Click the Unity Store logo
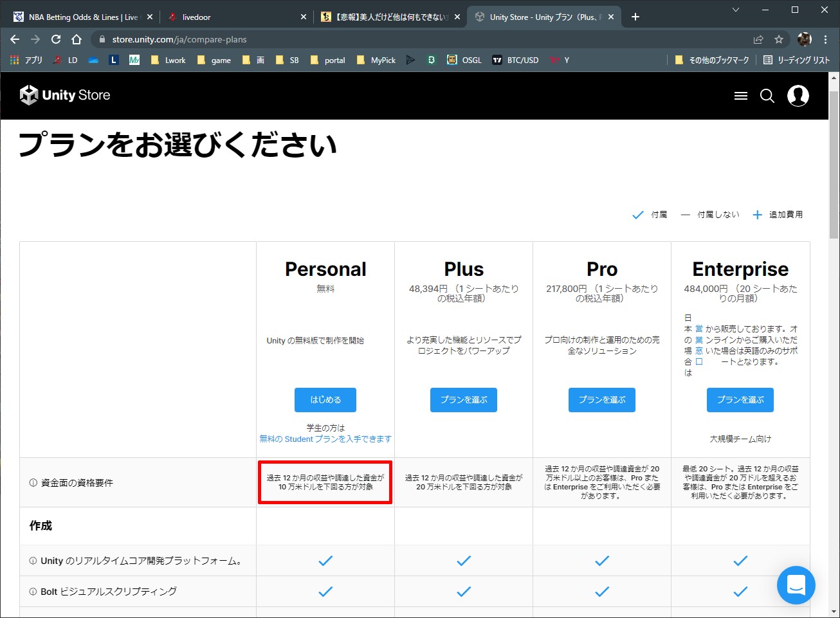 (65, 95)
